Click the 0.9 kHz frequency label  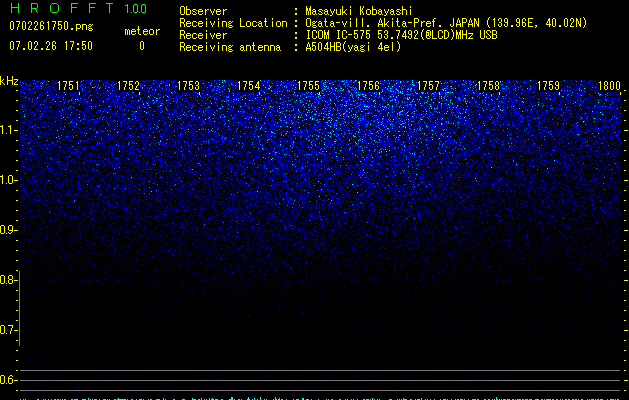click(8, 230)
